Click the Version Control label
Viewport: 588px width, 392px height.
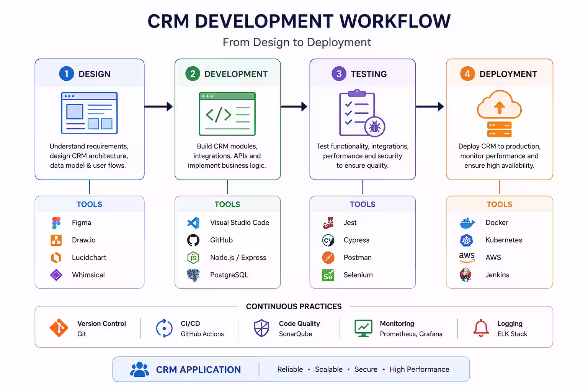[101, 324]
